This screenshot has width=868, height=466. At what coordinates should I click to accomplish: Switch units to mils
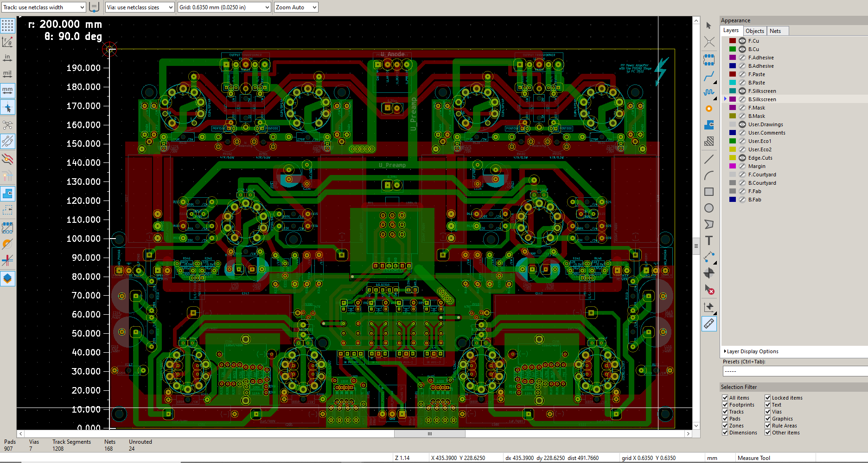click(x=8, y=74)
